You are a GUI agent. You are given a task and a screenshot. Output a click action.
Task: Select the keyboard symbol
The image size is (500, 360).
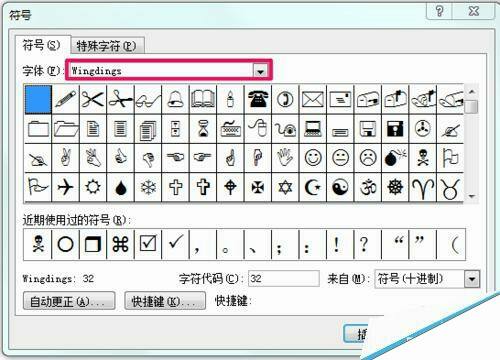[x=230, y=129]
